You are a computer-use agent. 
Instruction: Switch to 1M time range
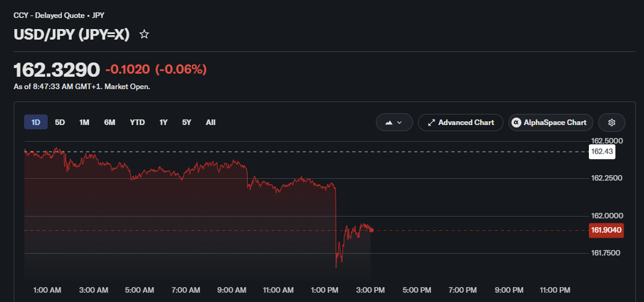(84, 123)
